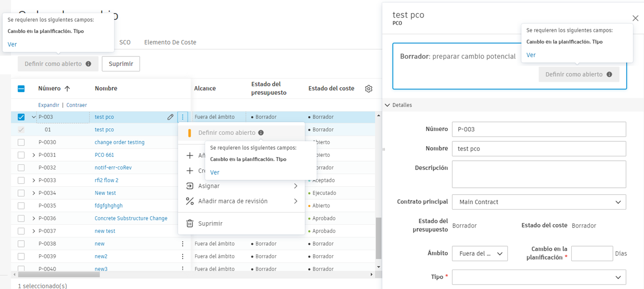This screenshot has width=644, height=289.
Task: Click the percent icon for Añadir marca de revisión
Action: pos(190,201)
